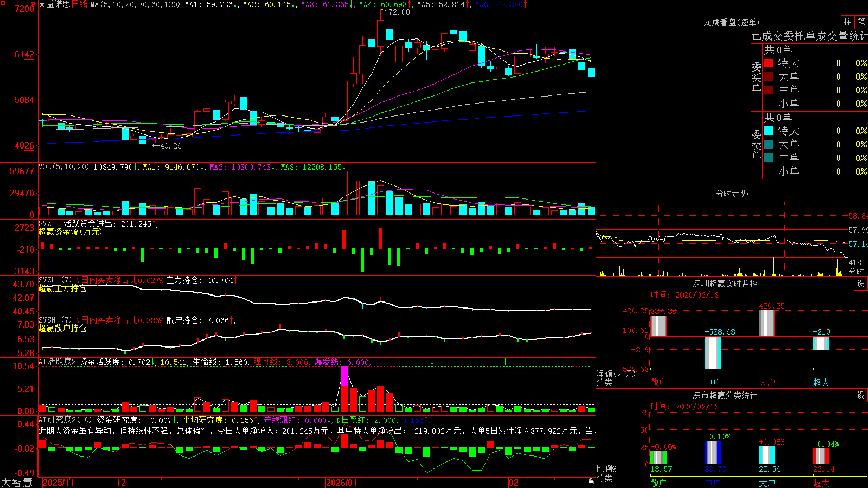Click the 龙虎看盘(逐单) panel title
Viewport: 868px width, 488px height.
[731, 22]
